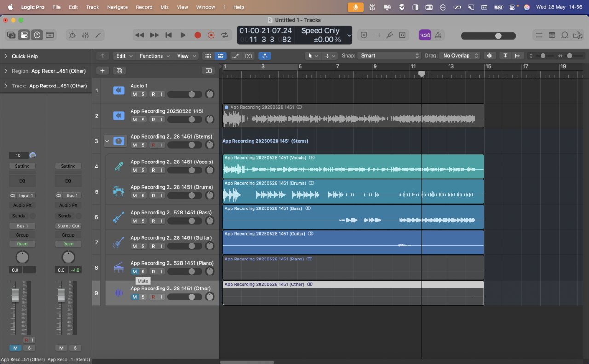The image size is (589, 364).
Task: Click the Solo S button in control bar
Action: [x=403, y=35]
